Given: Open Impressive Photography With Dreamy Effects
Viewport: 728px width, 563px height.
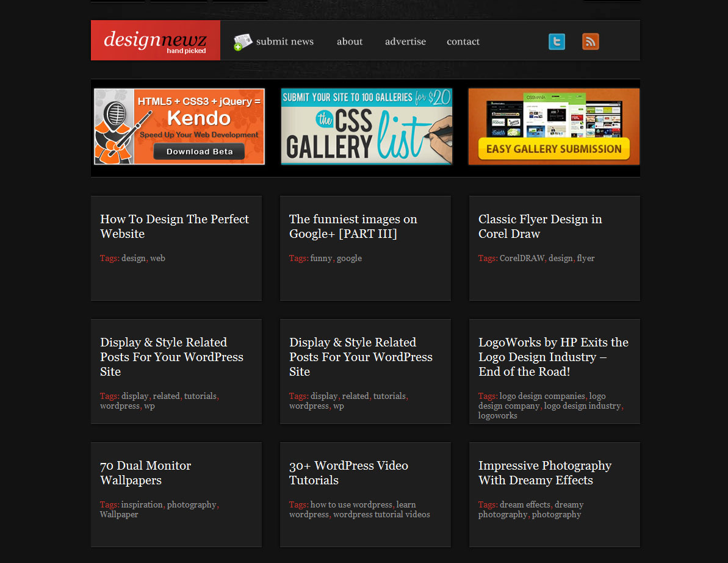Looking at the screenshot, I should (545, 473).
